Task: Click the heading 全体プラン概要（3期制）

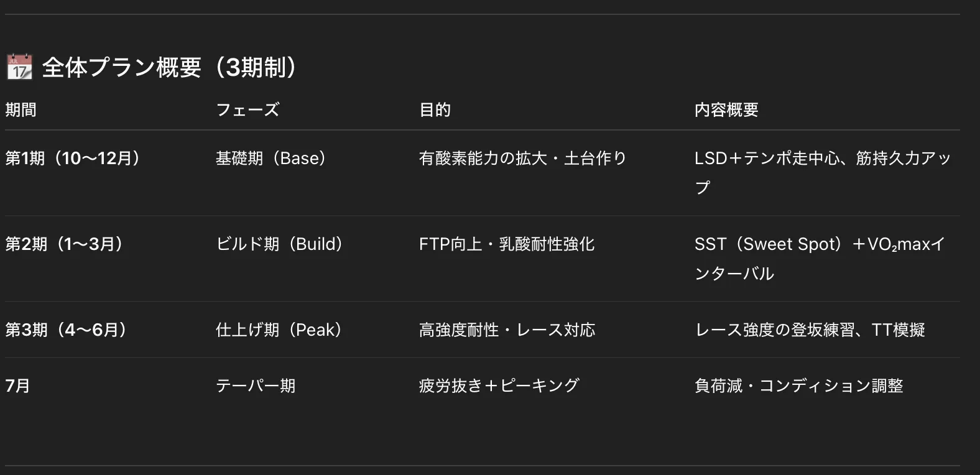Action: click(x=169, y=67)
